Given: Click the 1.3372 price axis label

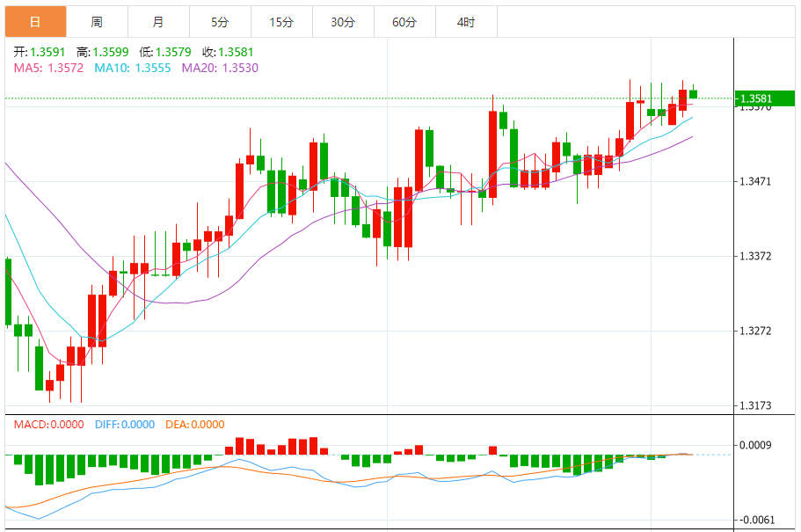Looking at the screenshot, I should pyautogui.click(x=755, y=256).
